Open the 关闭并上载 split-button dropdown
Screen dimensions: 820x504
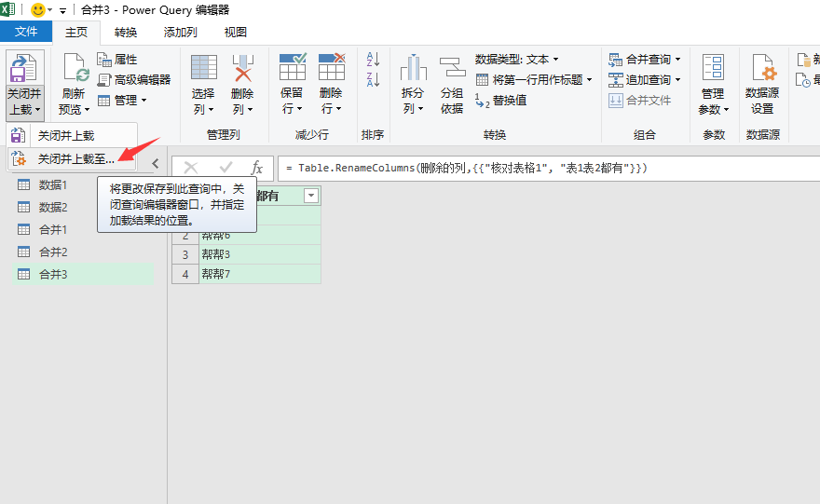24,102
